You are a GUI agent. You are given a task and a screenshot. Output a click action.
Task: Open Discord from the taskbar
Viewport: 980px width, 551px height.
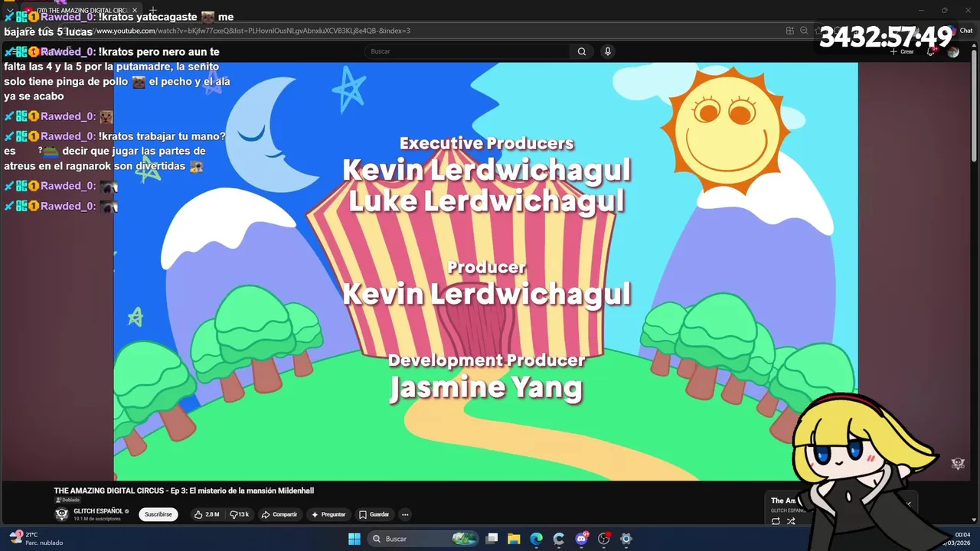pos(581,539)
